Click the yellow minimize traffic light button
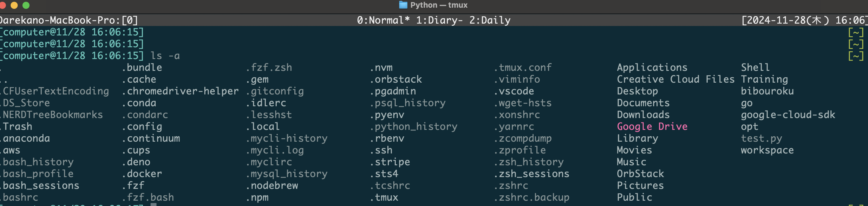The width and height of the screenshot is (868, 206). (x=15, y=6)
